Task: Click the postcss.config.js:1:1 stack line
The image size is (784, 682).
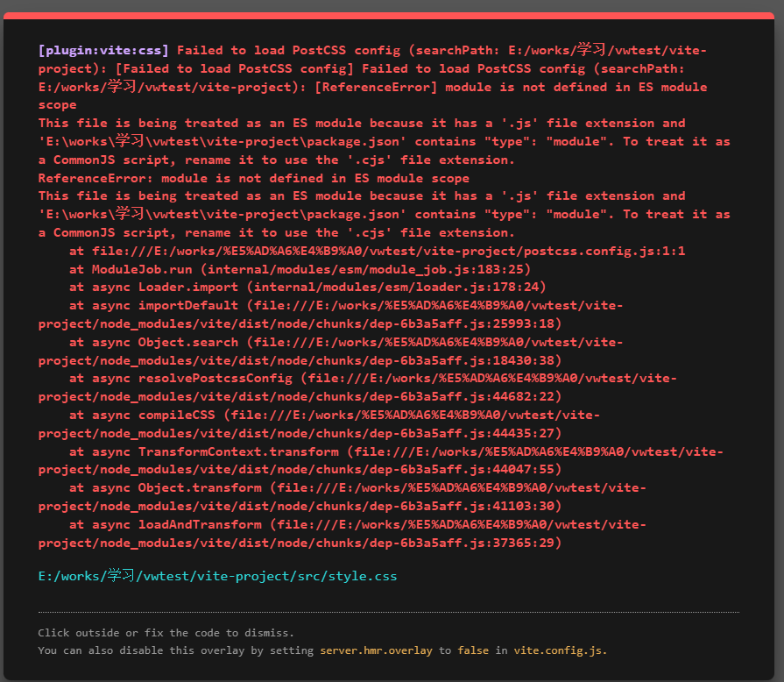Action: coord(377,251)
